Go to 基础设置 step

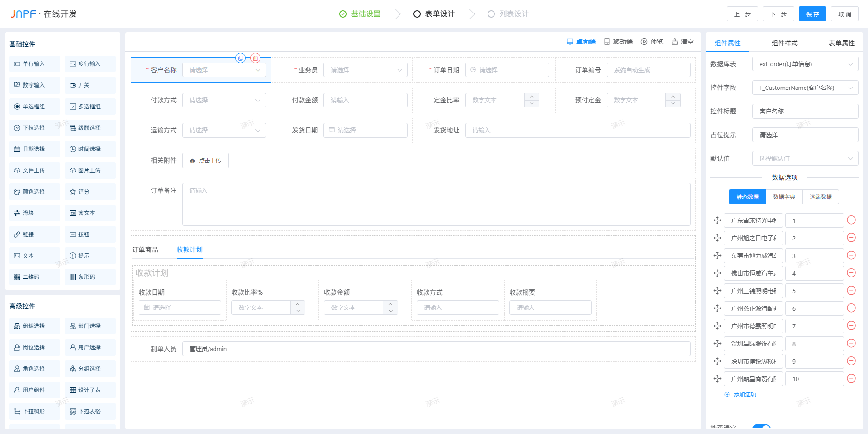coord(360,14)
